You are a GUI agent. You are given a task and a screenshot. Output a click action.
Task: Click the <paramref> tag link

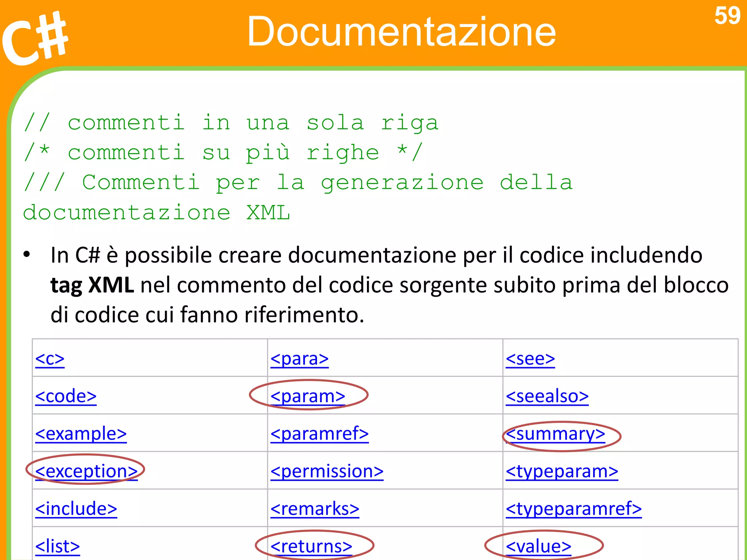[320, 434]
